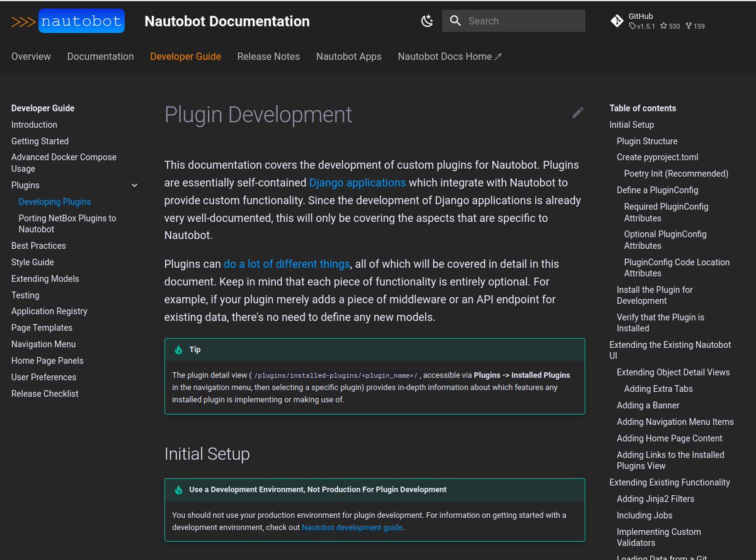Switch to the Release Notes tab
This screenshot has height=560, width=756.
268,56
